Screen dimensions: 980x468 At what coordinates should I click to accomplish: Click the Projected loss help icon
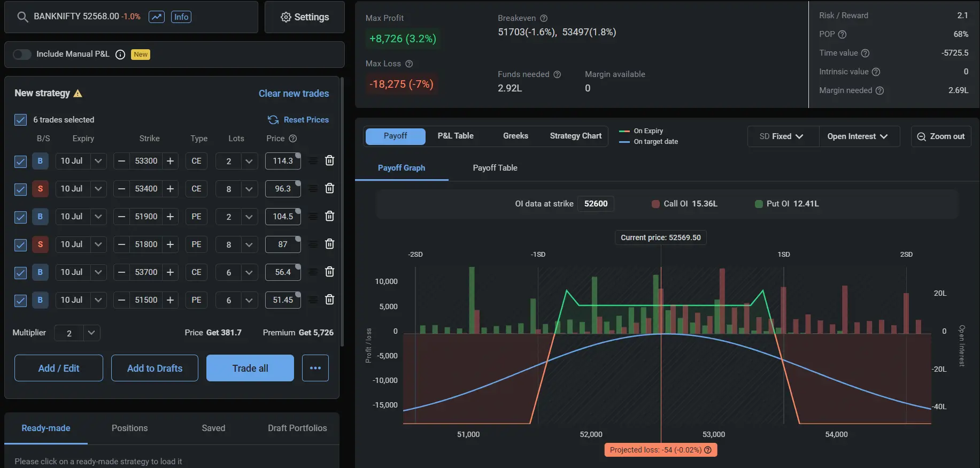point(708,450)
